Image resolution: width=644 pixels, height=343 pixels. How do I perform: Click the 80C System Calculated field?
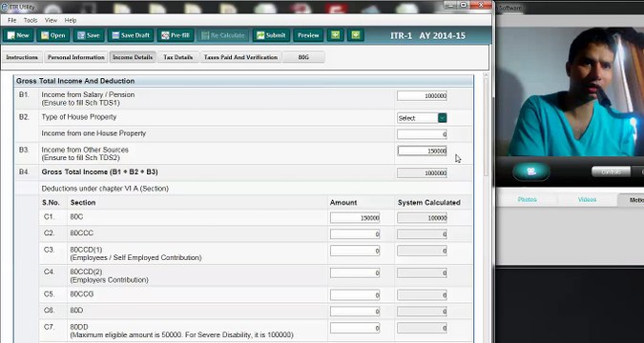(422, 218)
